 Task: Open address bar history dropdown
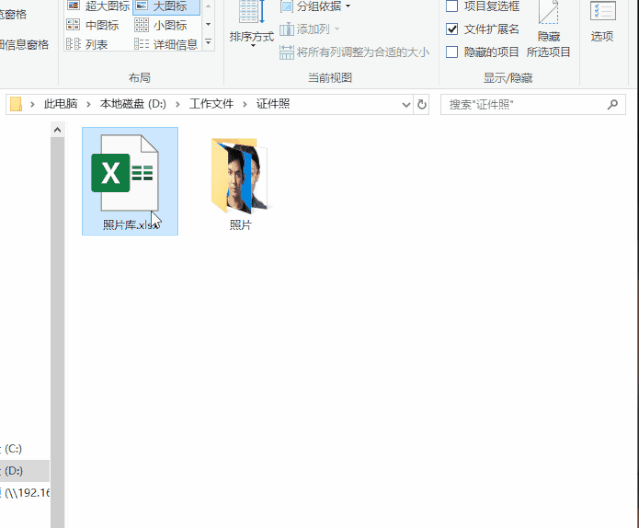(406, 105)
